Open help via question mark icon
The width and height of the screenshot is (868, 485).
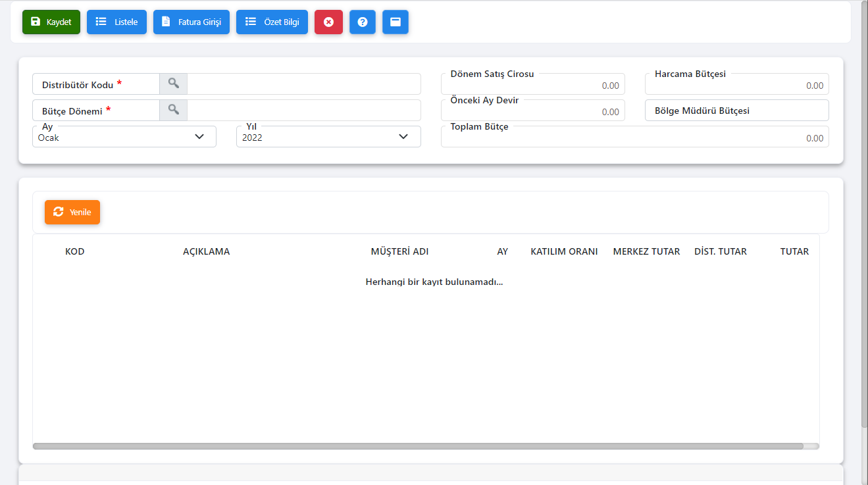point(362,22)
